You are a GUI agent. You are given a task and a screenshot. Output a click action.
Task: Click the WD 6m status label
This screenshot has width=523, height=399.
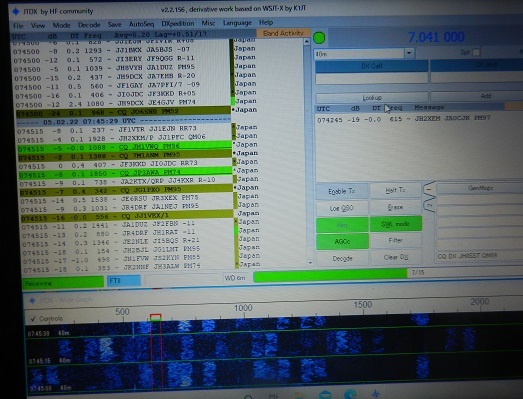[235, 278]
